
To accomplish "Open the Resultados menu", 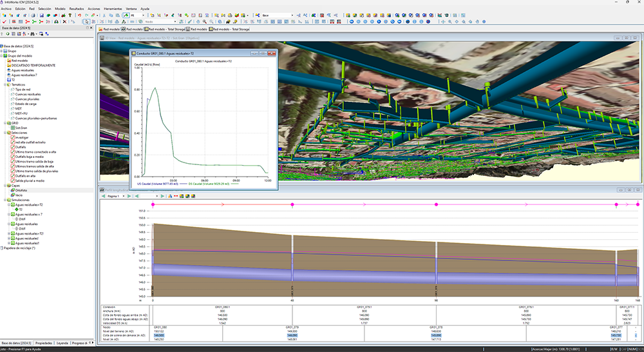I will point(77,8).
